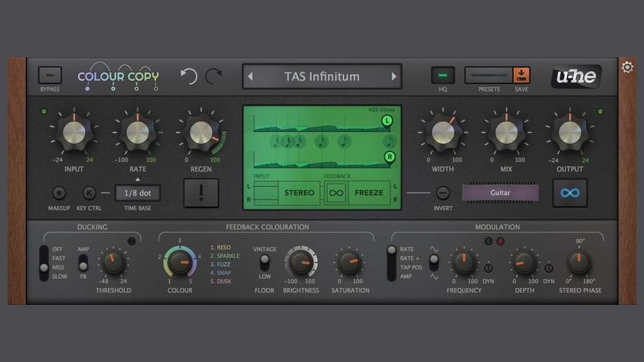Open settings with the gear icon
Screen dimensions: 644x362
627,67
